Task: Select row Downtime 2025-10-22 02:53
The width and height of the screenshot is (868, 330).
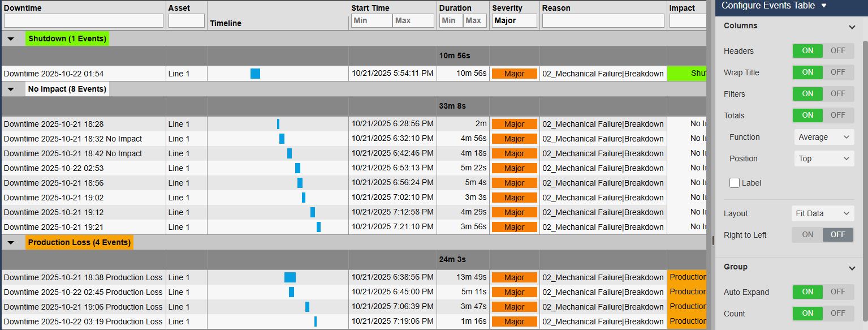Action: coord(354,168)
